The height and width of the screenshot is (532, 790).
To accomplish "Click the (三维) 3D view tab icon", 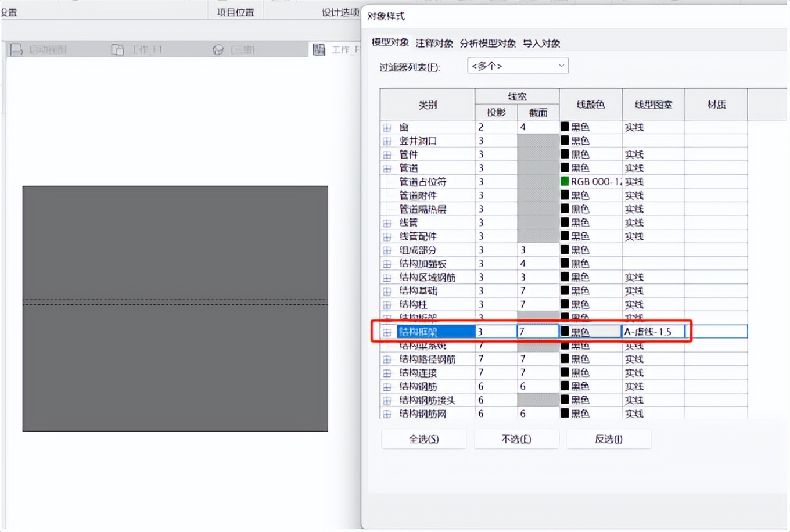I will click(218, 50).
